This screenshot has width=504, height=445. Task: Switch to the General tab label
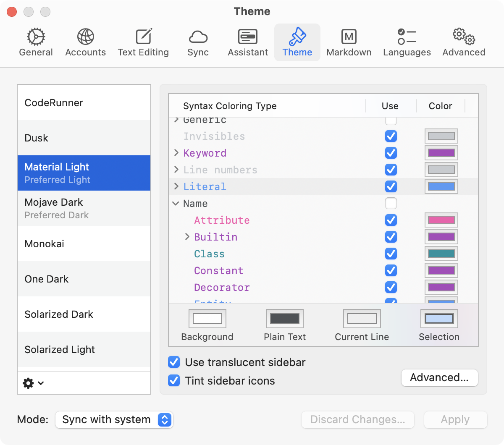coord(36,52)
